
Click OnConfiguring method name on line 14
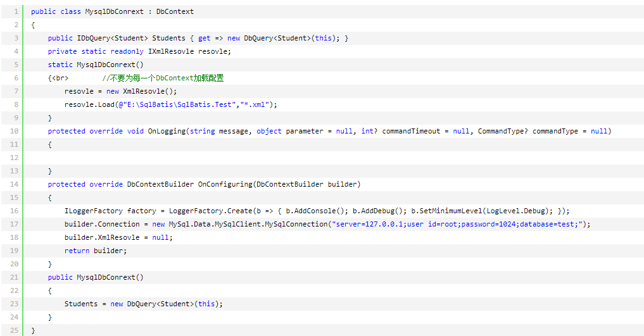225,184
